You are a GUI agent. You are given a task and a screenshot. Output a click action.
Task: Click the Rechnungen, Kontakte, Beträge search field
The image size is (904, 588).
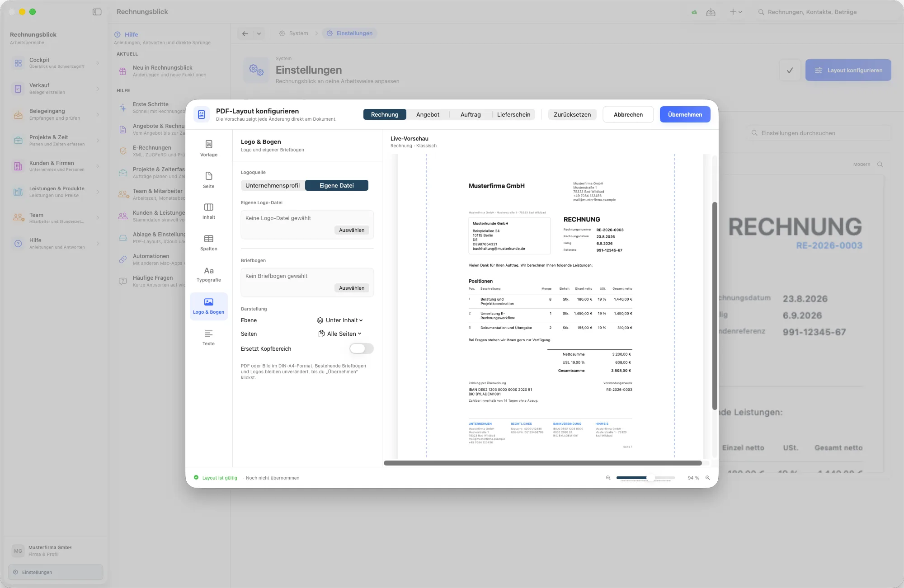point(824,12)
